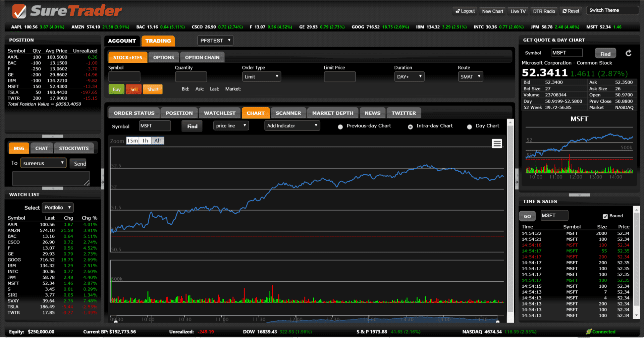The height and width of the screenshot is (338, 644).
Task: Select the Day Chart radio button
Action: [x=469, y=127]
